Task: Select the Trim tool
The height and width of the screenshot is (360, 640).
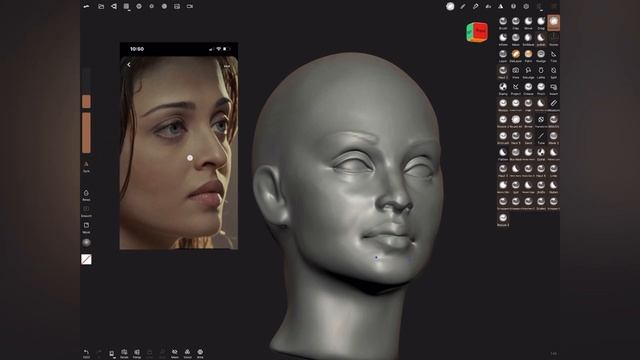Action: [553, 56]
